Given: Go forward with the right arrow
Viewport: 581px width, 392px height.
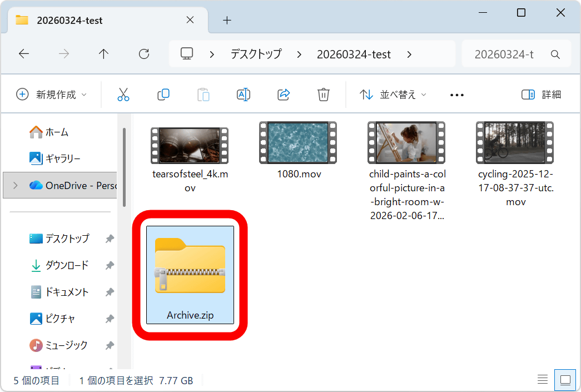Looking at the screenshot, I should [64, 54].
